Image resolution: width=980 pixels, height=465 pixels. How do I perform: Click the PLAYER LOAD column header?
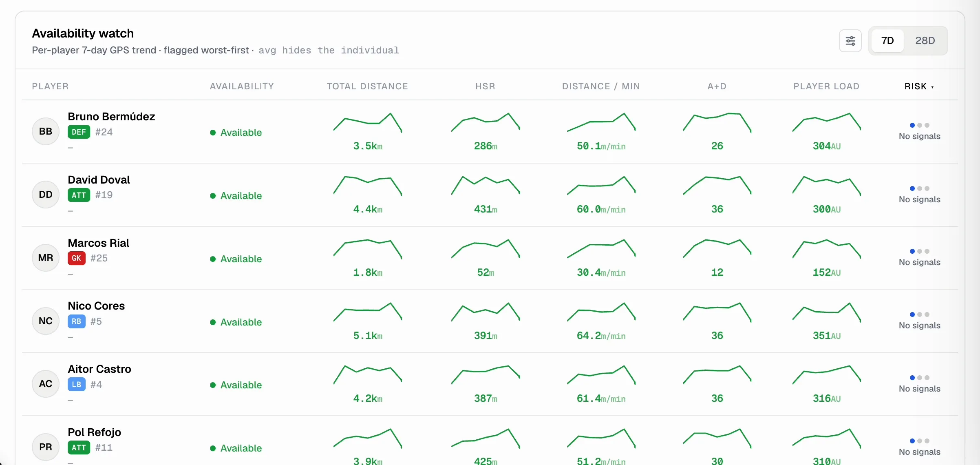[826, 86]
